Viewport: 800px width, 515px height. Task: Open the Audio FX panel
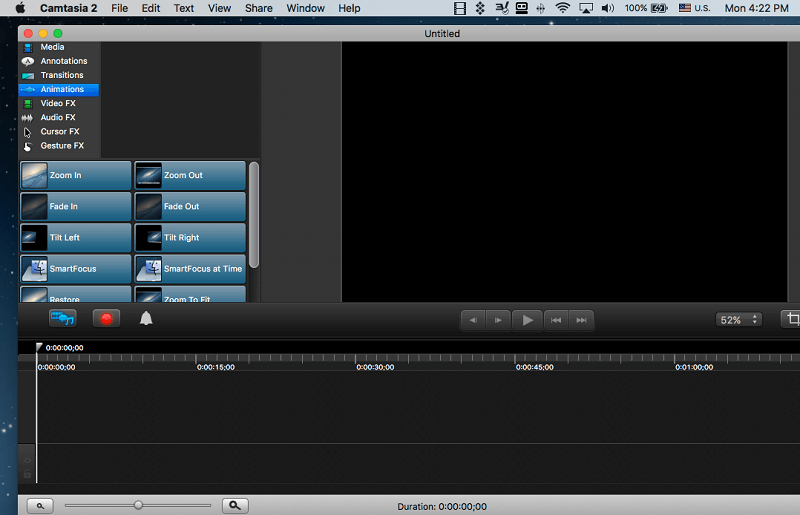[59, 117]
